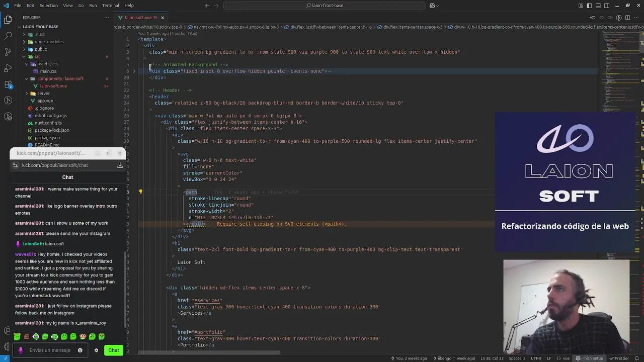Image resolution: width=644 pixels, height=362 pixels.
Task: Toggle the bottom panel visibility
Action: pyautogui.click(x=598, y=6)
